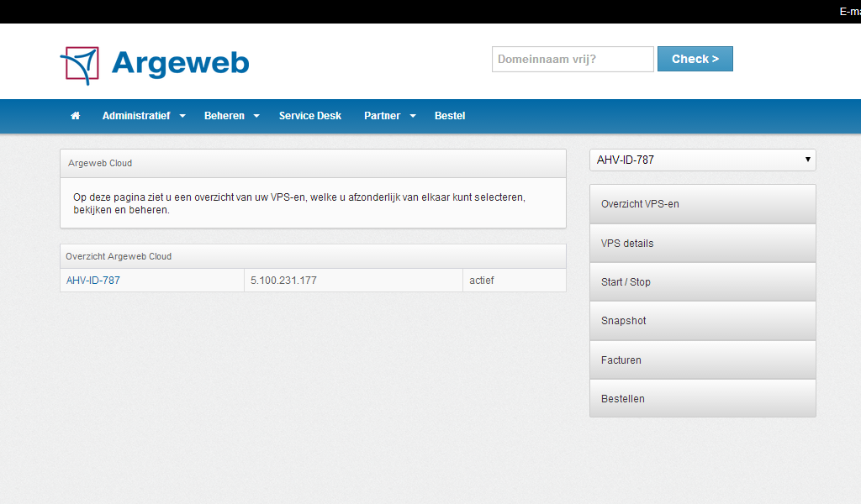View Facturen in the sidebar
Viewport: 861px width, 504px height.
[x=621, y=360]
